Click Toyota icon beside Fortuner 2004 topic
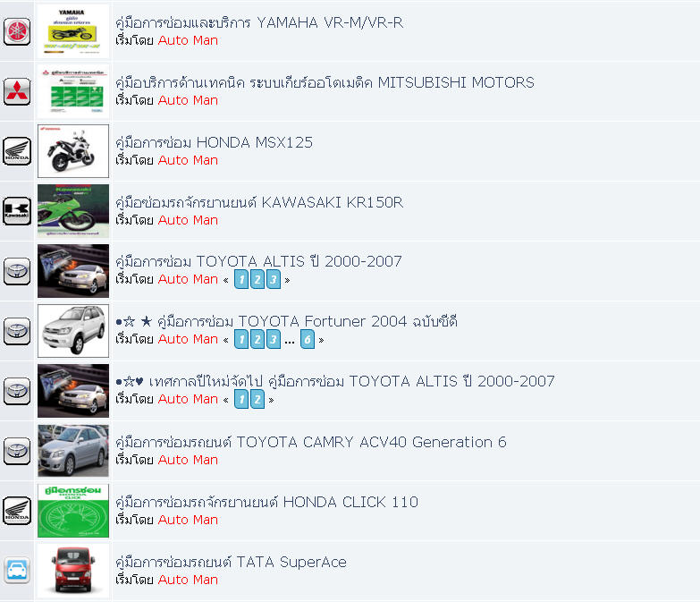Image resolution: width=700 pixels, height=602 pixels. click(x=17, y=331)
